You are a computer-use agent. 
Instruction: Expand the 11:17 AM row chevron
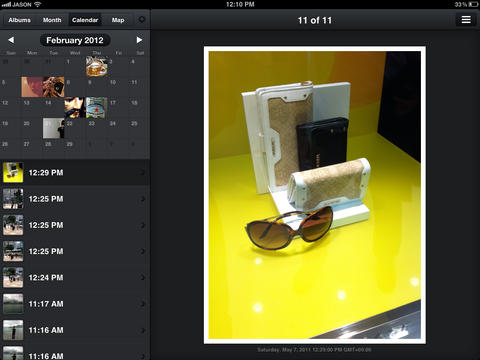pyautogui.click(x=142, y=304)
